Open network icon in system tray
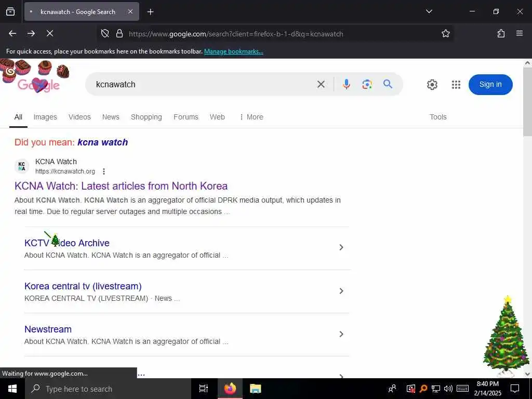532x399 pixels. point(436,389)
